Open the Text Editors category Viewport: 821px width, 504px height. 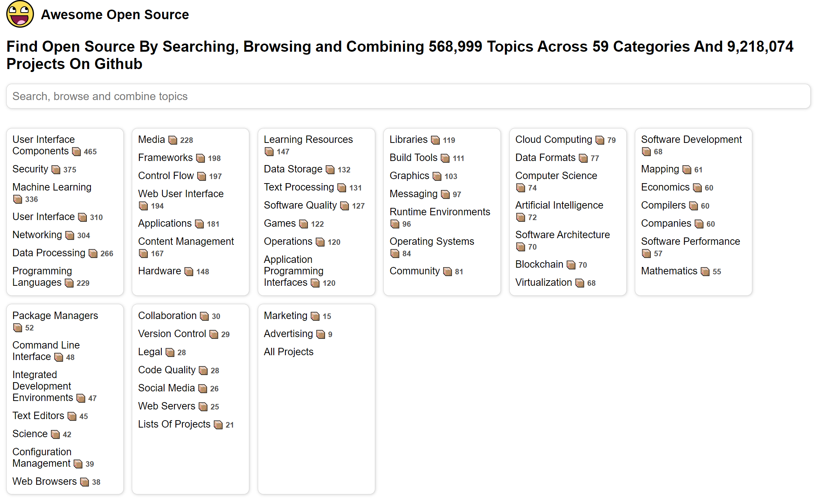tap(38, 416)
